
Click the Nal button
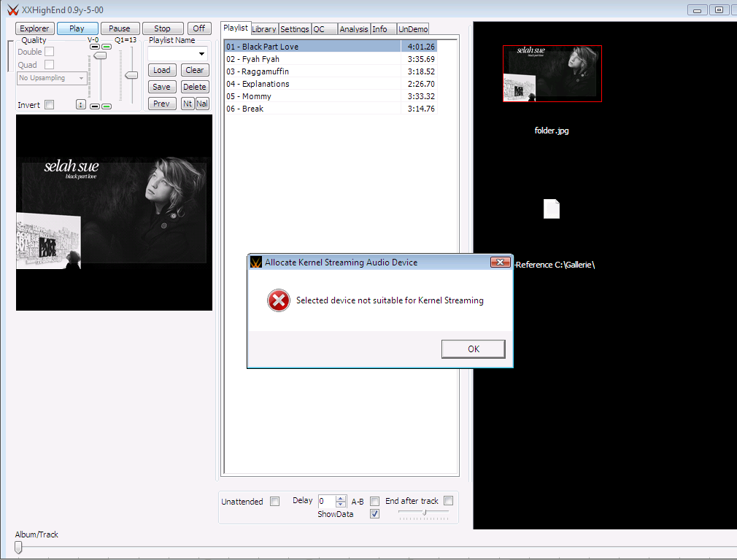click(x=202, y=104)
